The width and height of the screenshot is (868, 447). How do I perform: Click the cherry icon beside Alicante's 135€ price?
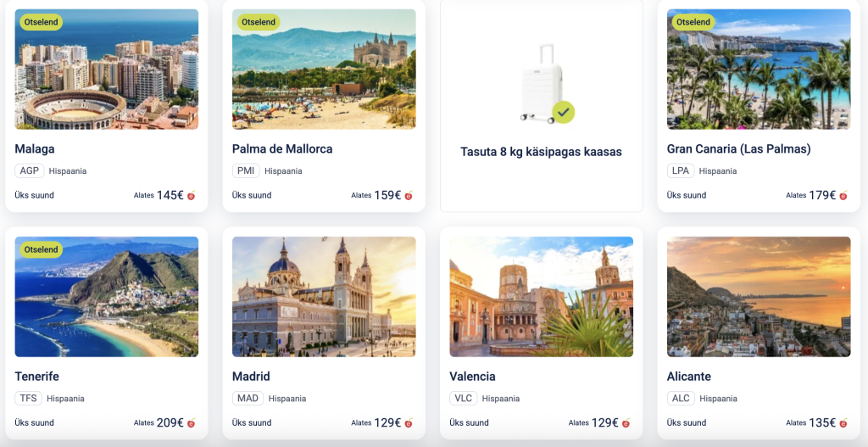[843, 422]
